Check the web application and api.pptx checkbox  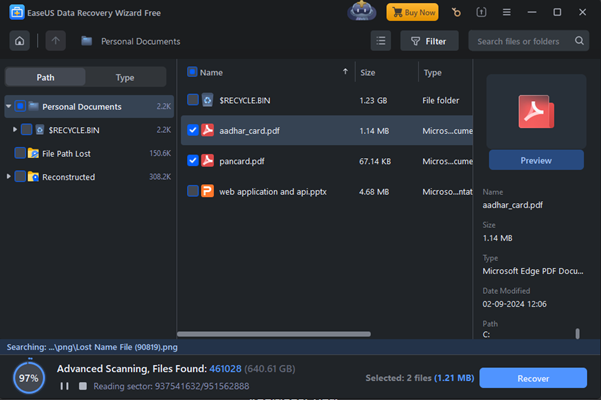[193, 191]
